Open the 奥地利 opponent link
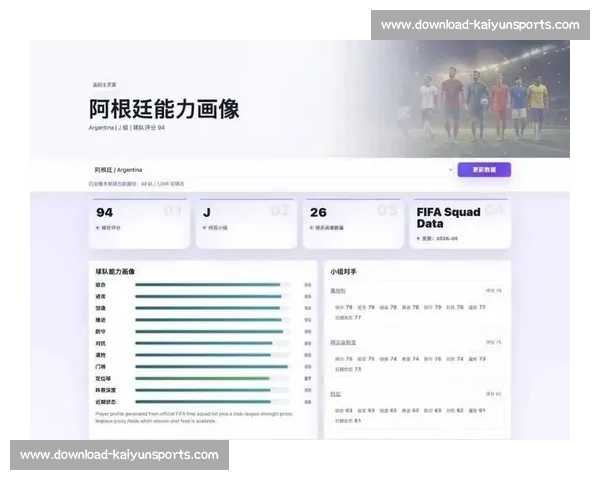This screenshot has width=600, height=480. click(x=338, y=291)
